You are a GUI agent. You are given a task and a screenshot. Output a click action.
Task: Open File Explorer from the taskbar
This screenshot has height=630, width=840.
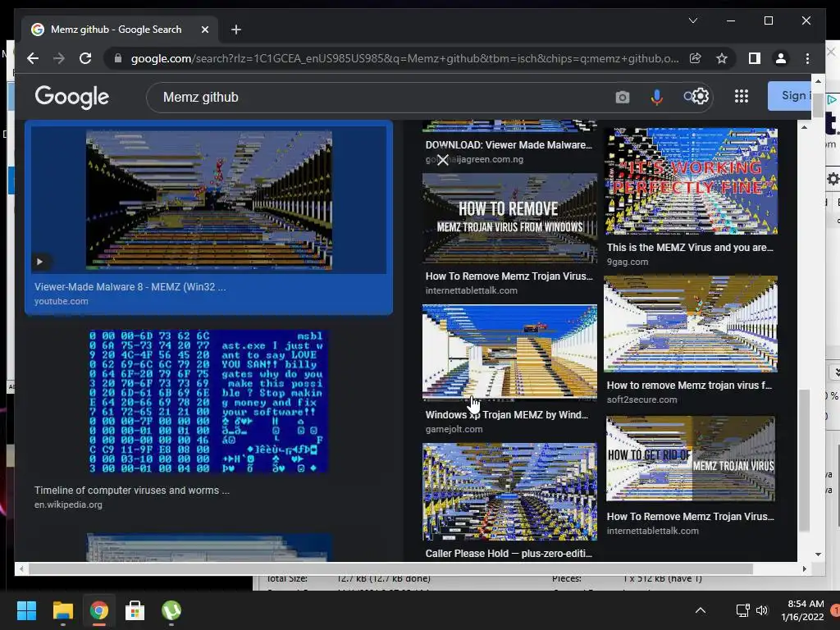pos(62,610)
